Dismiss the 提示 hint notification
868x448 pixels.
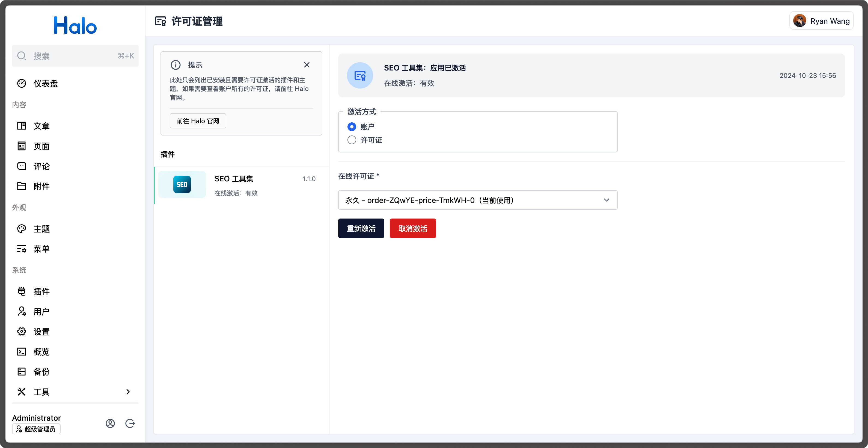pyautogui.click(x=307, y=64)
